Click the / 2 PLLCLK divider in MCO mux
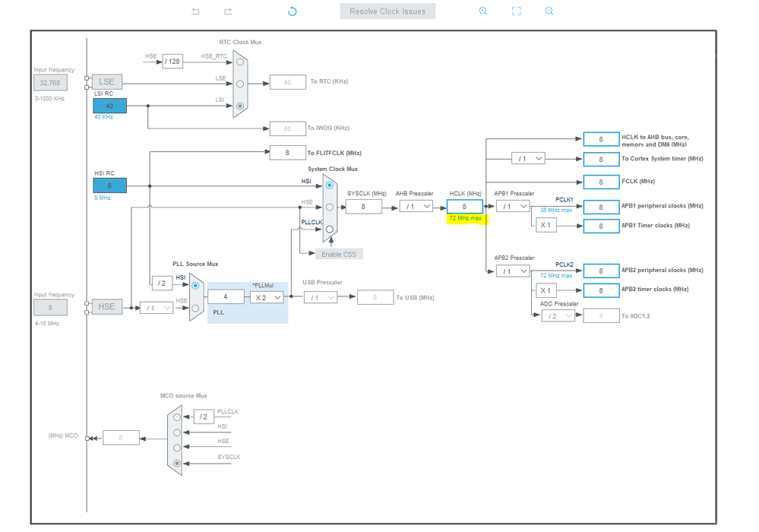The image size is (759, 532). point(204,416)
